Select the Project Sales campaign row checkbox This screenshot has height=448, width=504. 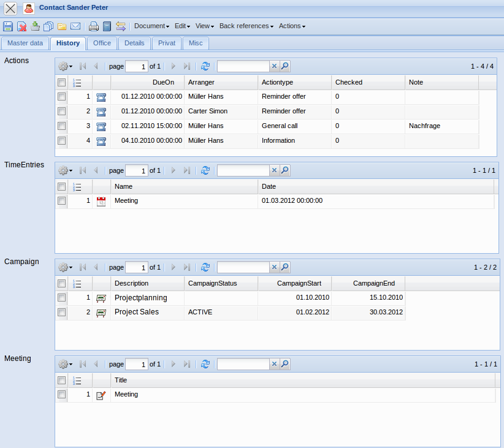point(61,312)
